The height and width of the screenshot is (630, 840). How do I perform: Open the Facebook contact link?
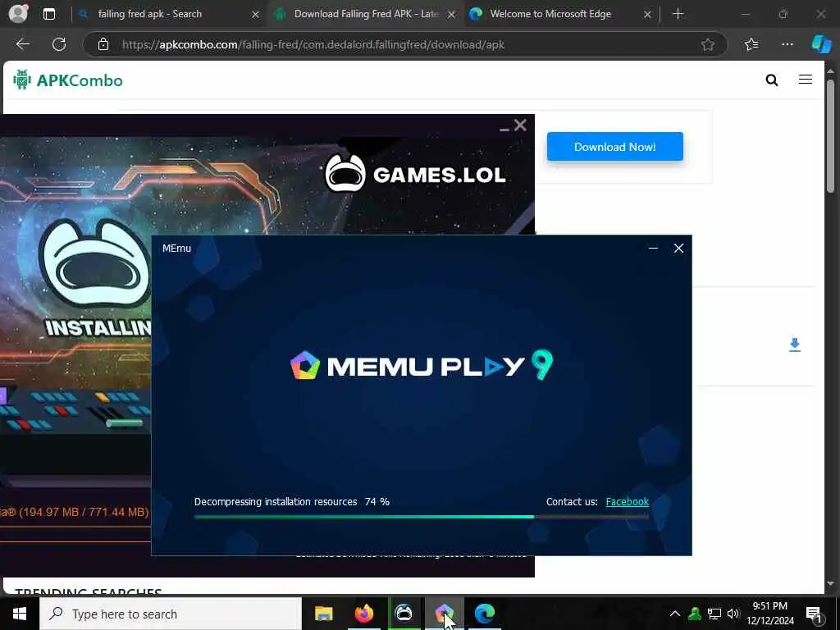pyautogui.click(x=628, y=502)
